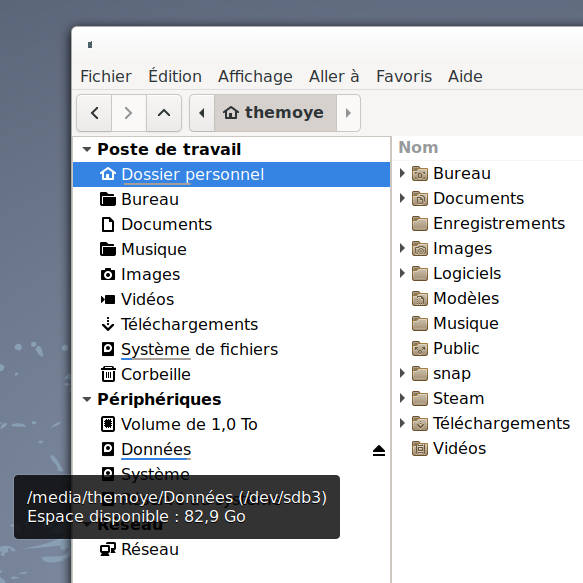Select the Modèles folder

pyautogui.click(x=466, y=298)
